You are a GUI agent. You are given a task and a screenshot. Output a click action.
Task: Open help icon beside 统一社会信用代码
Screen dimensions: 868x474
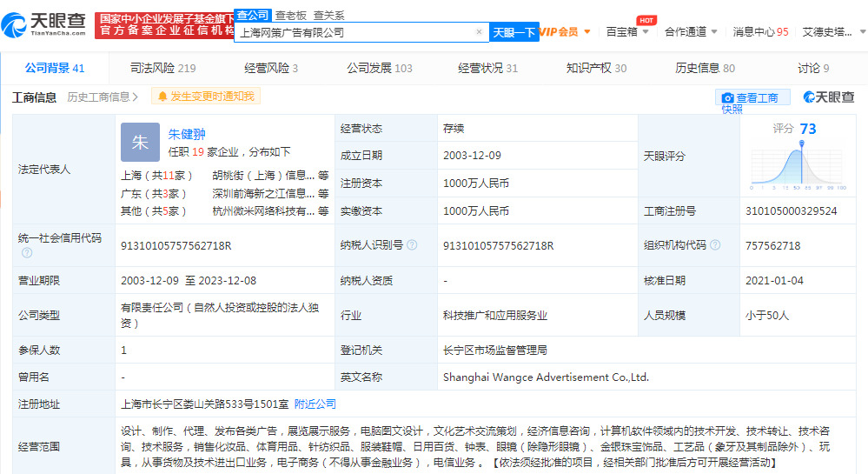click(x=27, y=252)
